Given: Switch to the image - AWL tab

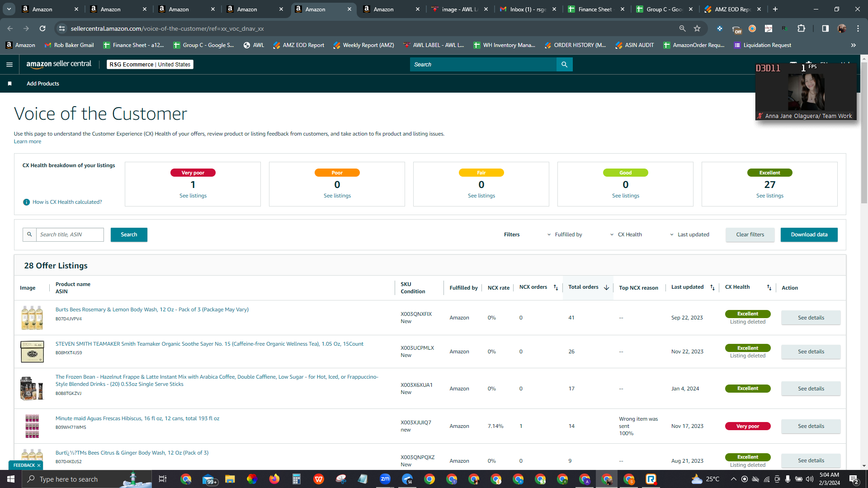Looking at the screenshot, I should 460,9.
